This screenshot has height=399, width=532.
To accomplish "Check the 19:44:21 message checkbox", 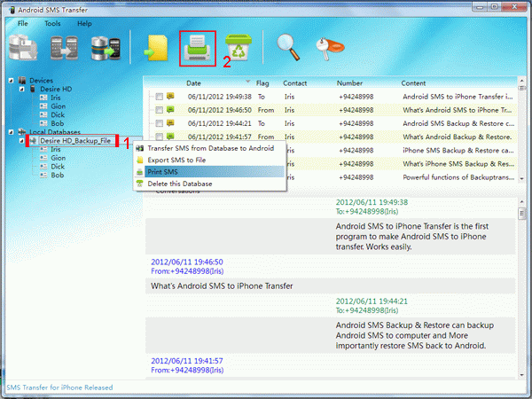I will [159, 123].
